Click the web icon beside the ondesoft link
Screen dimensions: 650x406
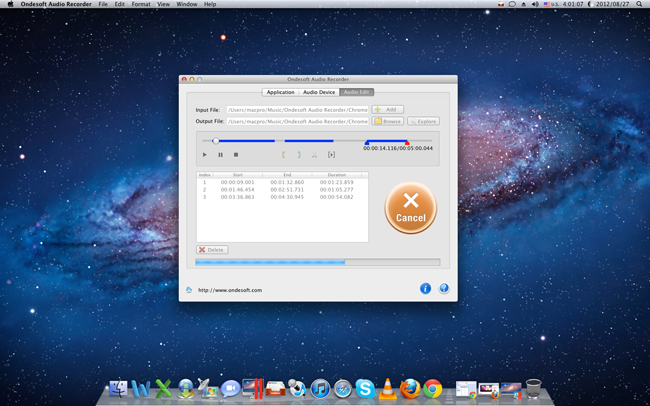[x=189, y=290]
